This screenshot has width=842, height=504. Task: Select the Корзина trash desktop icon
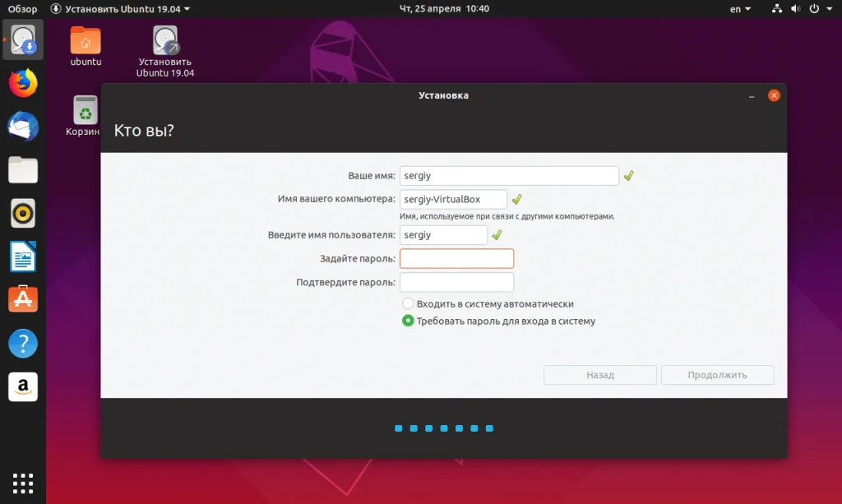tap(83, 116)
